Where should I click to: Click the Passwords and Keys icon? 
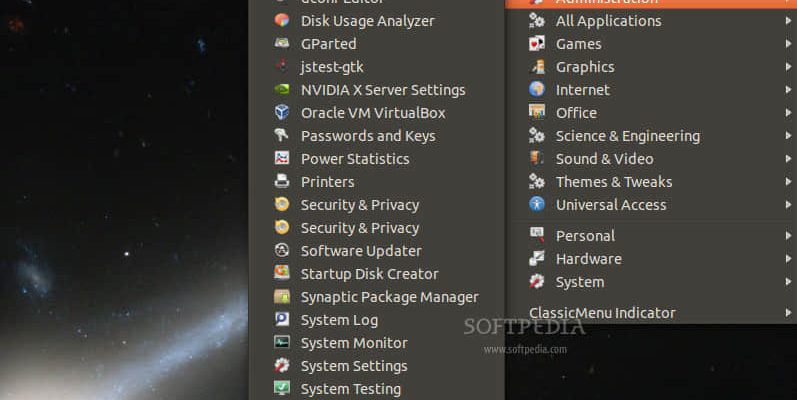click(281, 135)
